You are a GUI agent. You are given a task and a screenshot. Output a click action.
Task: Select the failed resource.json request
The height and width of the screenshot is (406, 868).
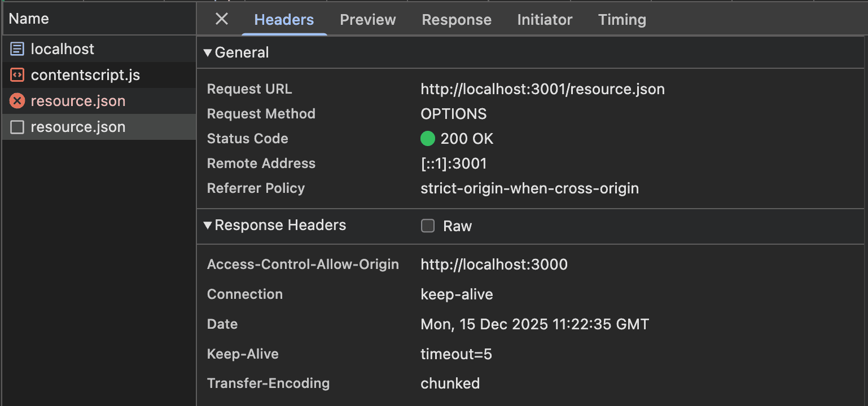coord(99,101)
